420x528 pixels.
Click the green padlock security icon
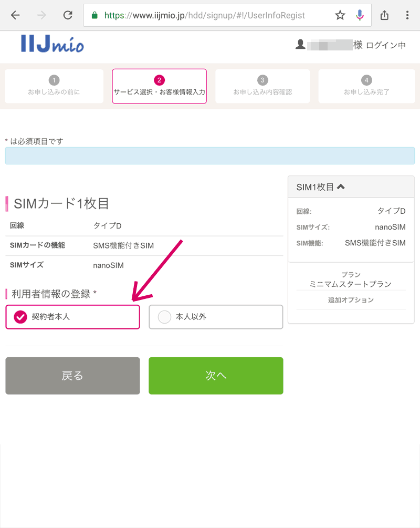click(x=94, y=16)
